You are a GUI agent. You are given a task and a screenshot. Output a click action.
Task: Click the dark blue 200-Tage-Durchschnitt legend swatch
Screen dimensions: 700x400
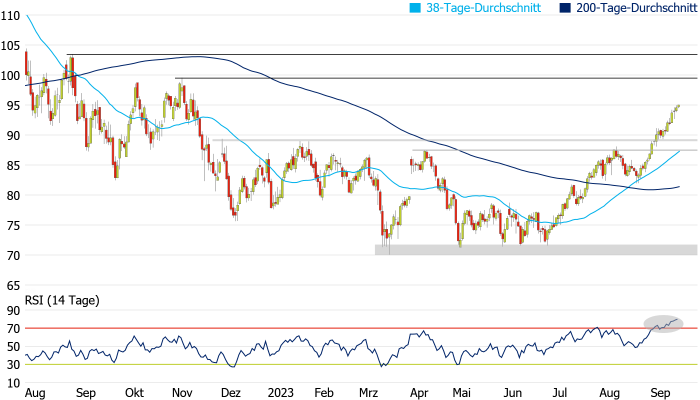click(565, 8)
